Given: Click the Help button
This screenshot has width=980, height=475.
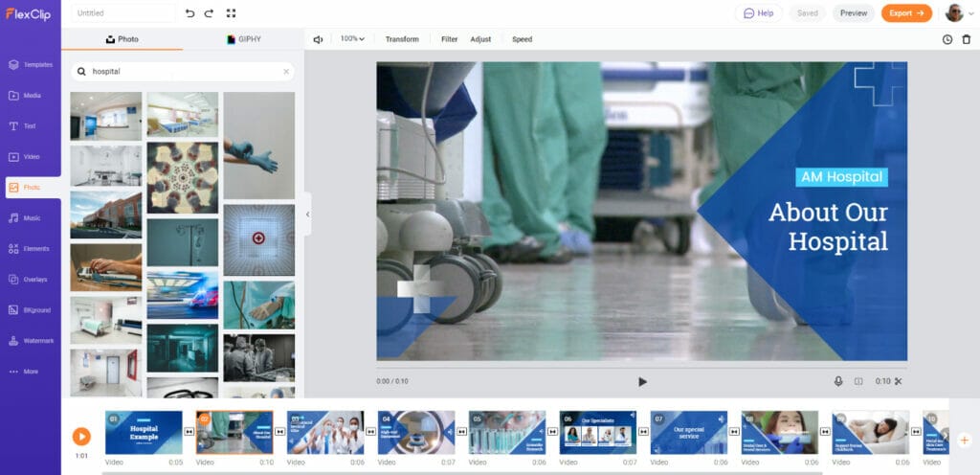Looking at the screenshot, I should point(758,13).
